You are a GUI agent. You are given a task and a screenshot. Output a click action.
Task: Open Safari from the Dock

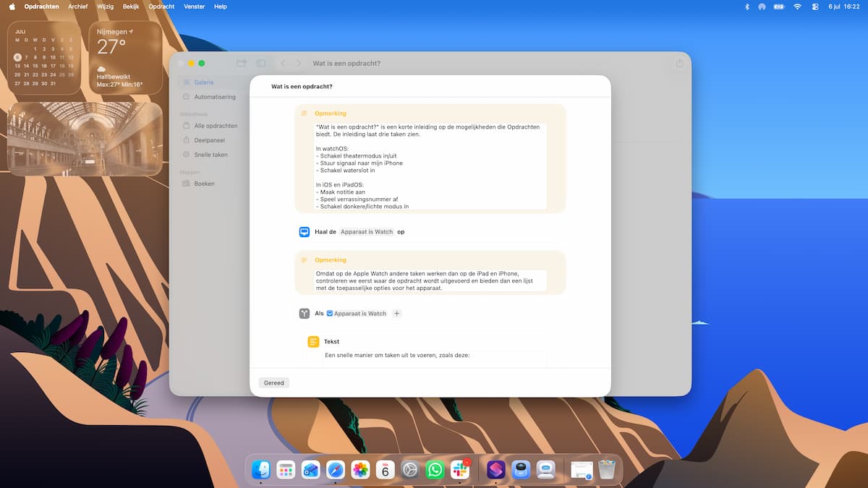[335, 470]
